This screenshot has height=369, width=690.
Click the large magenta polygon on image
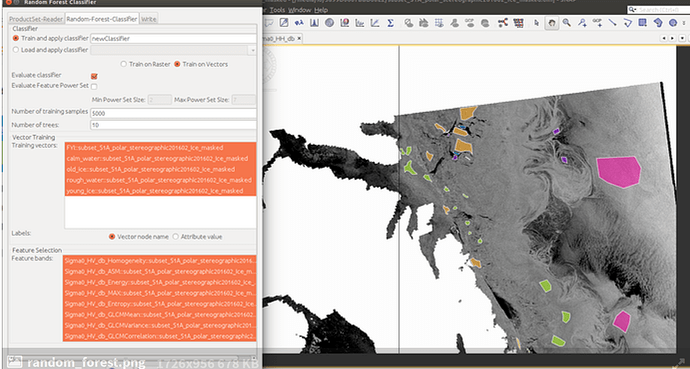tap(618, 172)
